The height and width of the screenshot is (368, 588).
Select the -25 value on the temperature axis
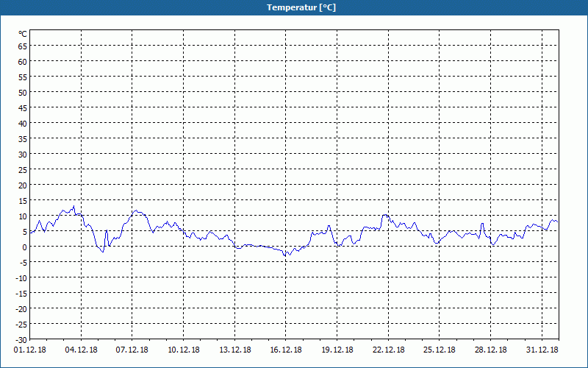coord(21,324)
